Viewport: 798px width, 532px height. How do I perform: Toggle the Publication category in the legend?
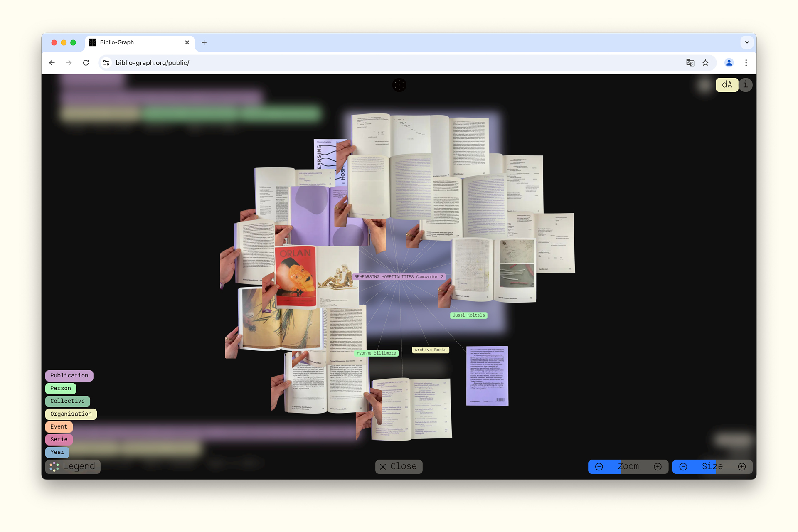coord(69,375)
